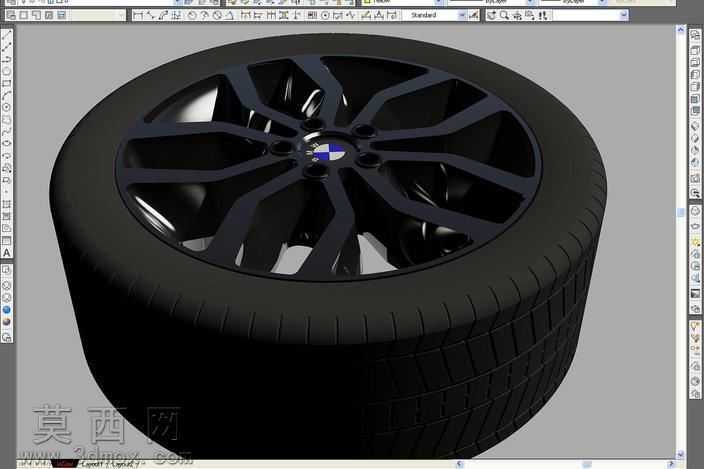704x469 pixels.
Task: Click the Tolerance tool
Action: (x=310, y=16)
